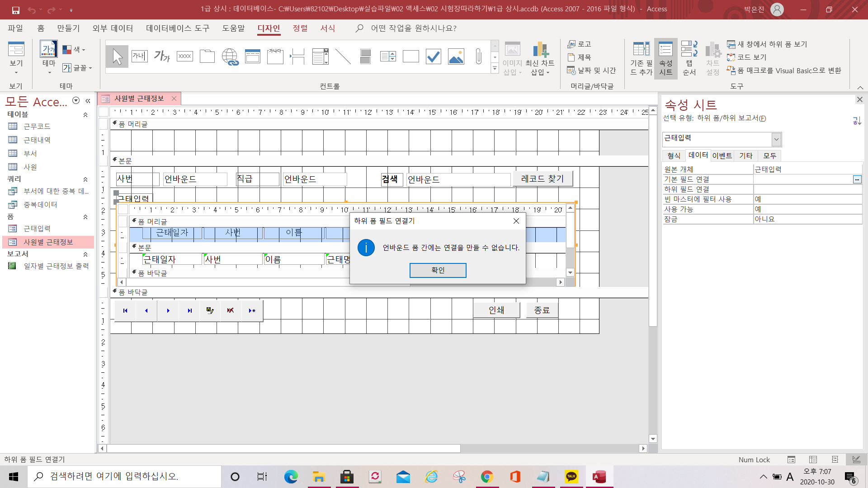868x488 pixels.
Task: Open the 근태입력 object selector dropdown
Action: [776, 139]
